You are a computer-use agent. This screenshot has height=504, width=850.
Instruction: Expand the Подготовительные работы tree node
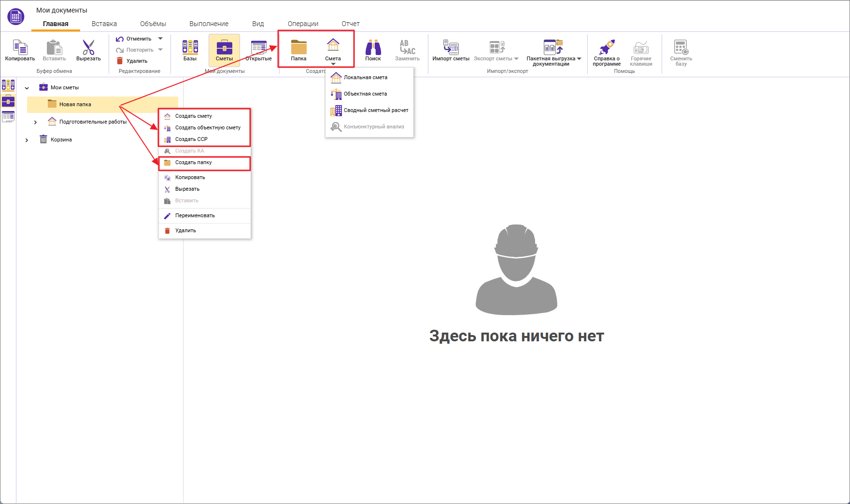click(36, 122)
